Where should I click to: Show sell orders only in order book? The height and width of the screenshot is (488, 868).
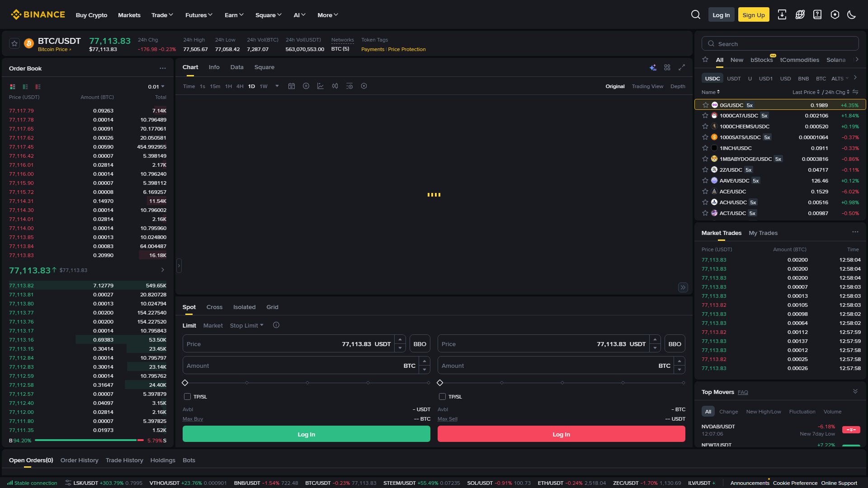point(38,86)
